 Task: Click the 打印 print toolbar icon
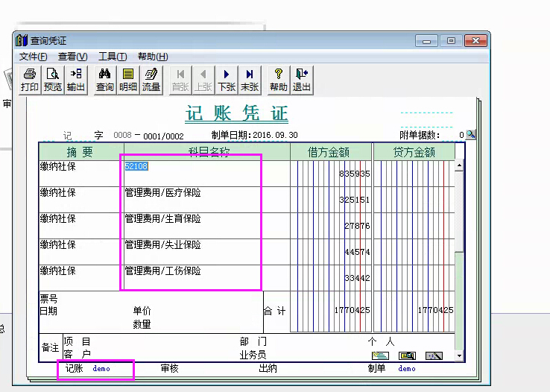[30, 80]
